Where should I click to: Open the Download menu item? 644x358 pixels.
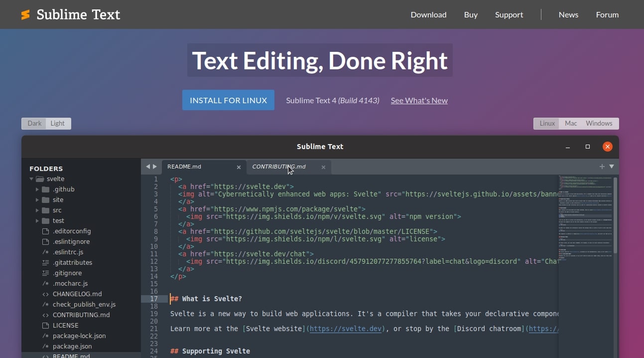click(428, 15)
